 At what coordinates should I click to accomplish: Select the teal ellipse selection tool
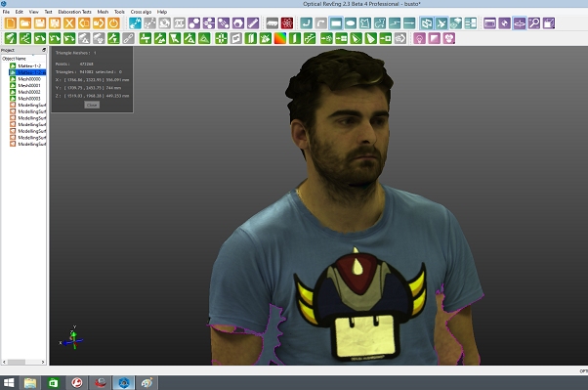click(351, 23)
